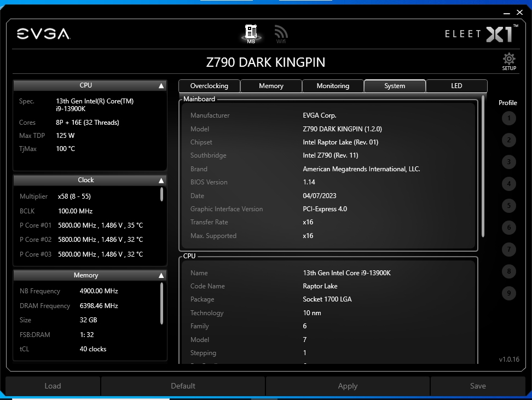Click the ELEET X1 logo
Screen dimensions: 532x400
482,33
